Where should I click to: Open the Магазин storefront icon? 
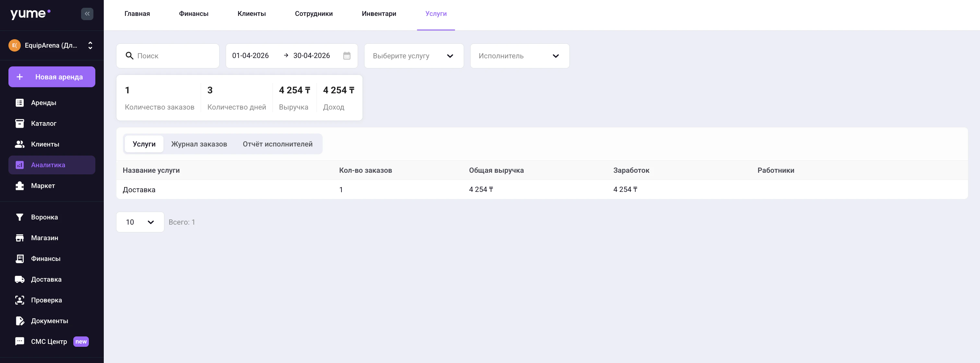pos(19,238)
